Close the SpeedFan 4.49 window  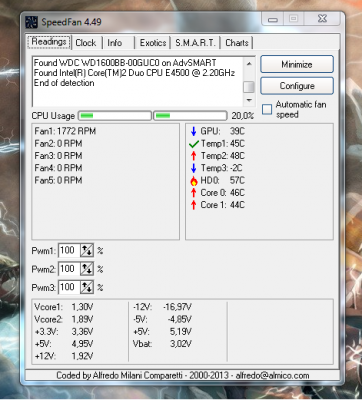(x=322, y=19)
